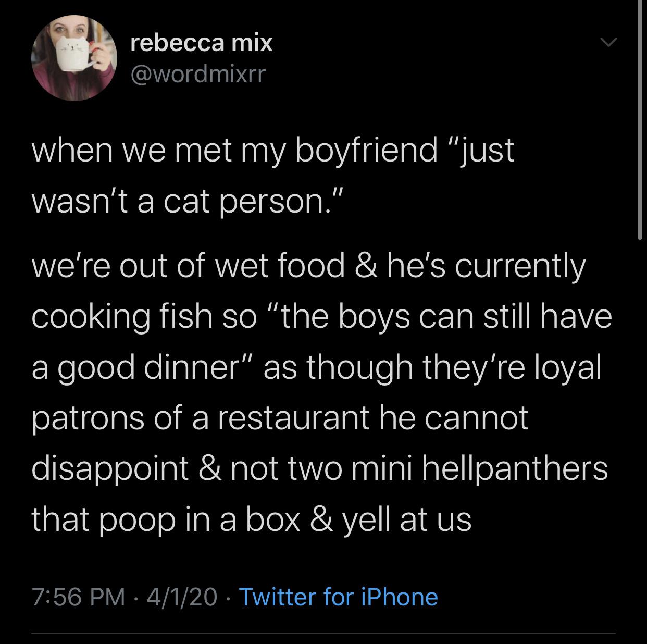
Task: Open rebecca mix's profile picture
Action: coord(74,57)
